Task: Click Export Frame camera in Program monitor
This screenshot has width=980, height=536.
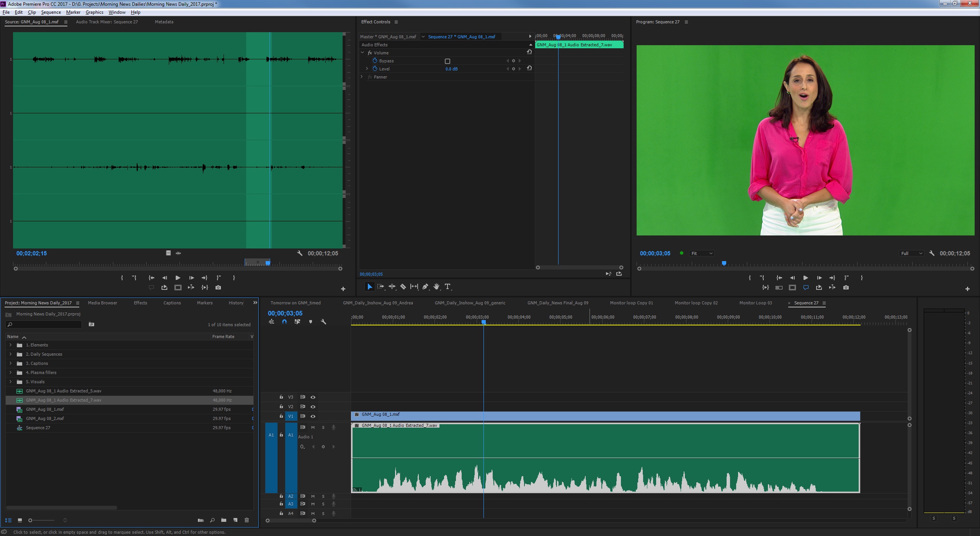Action: point(846,288)
